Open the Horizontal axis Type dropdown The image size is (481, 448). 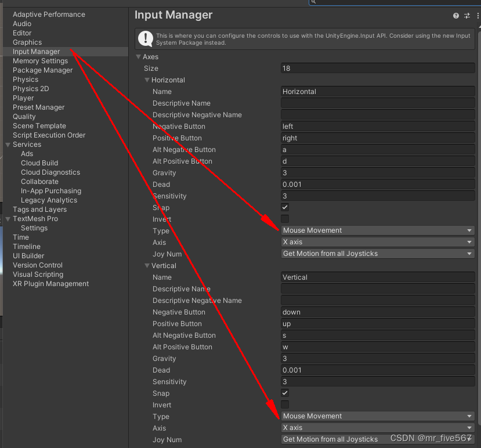tap(378, 230)
